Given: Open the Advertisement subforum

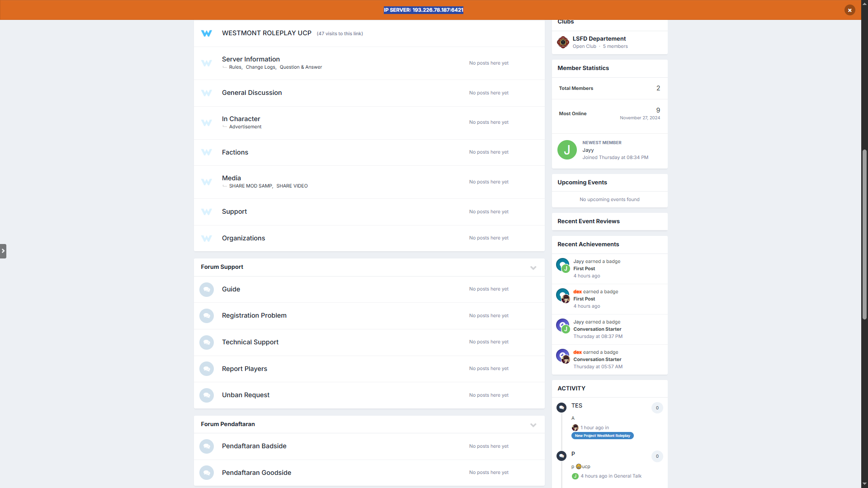Looking at the screenshot, I should (x=245, y=127).
